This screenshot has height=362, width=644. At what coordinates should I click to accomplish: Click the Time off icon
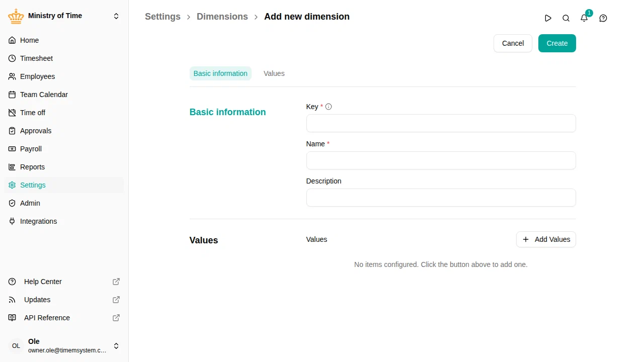click(x=12, y=113)
